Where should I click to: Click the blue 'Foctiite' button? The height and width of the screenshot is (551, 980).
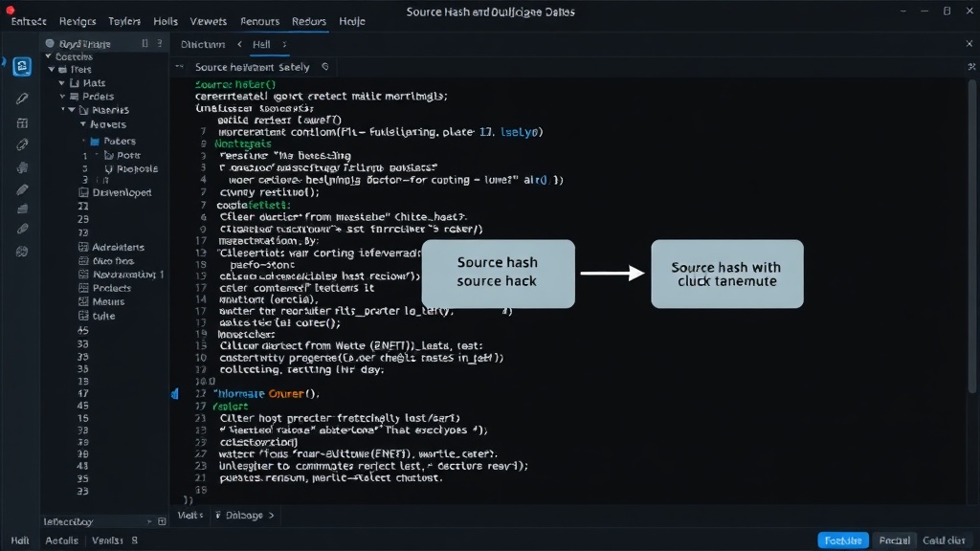pos(843,540)
